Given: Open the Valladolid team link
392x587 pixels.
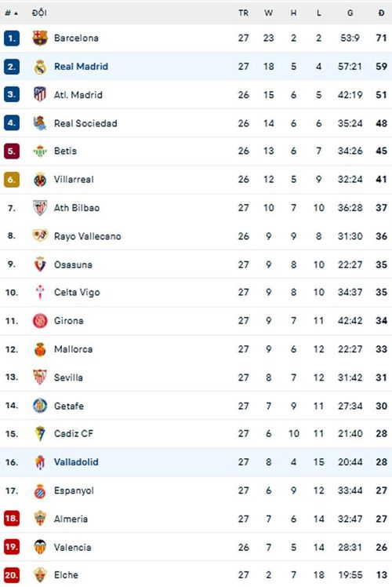Looking at the screenshot, I should [x=76, y=462].
